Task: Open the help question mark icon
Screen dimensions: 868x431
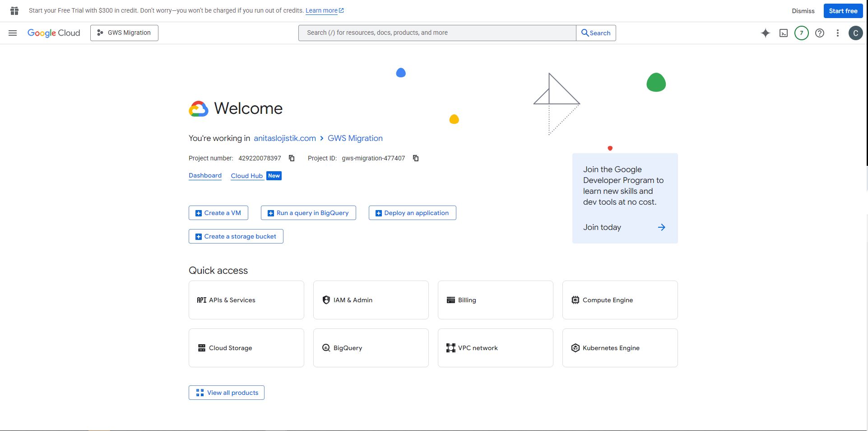Action: click(x=820, y=33)
